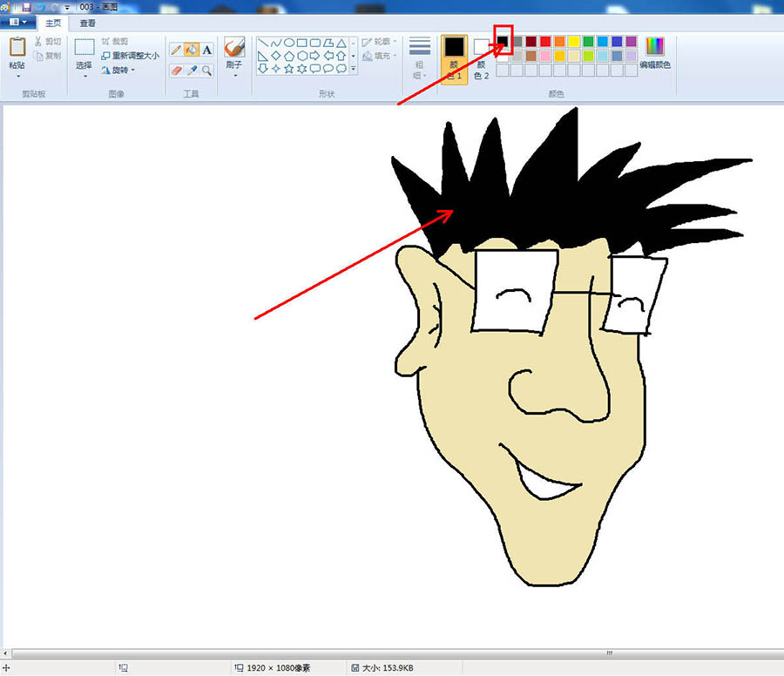
Task: Click the canvas size text 1920 × 1080像素
Action: point(278,668)
